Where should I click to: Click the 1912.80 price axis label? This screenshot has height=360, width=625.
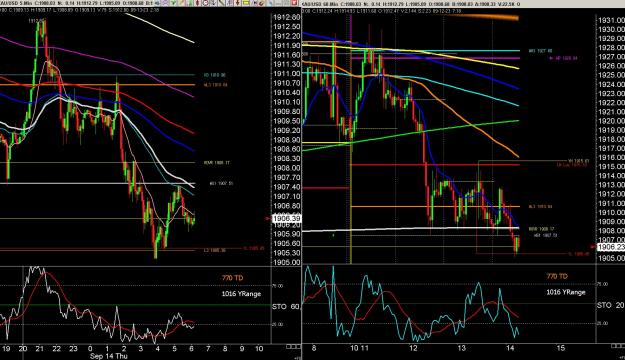click(x=286, y=18)
